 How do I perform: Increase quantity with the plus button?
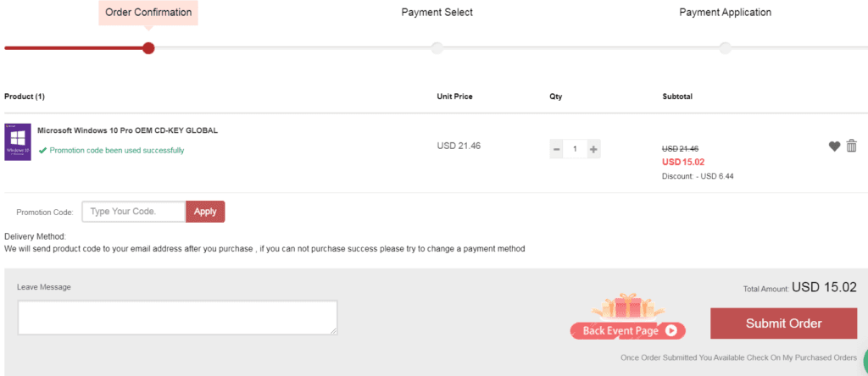593,149
